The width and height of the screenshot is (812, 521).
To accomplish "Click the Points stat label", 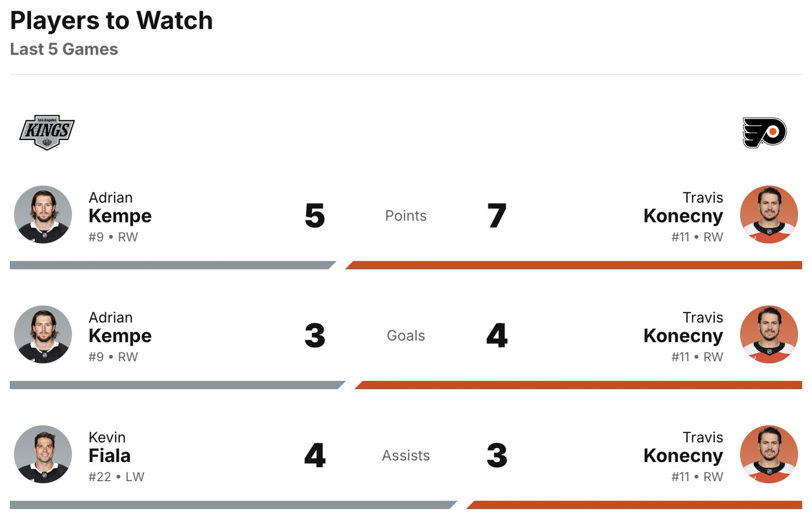I will click(x=406, y=215).
